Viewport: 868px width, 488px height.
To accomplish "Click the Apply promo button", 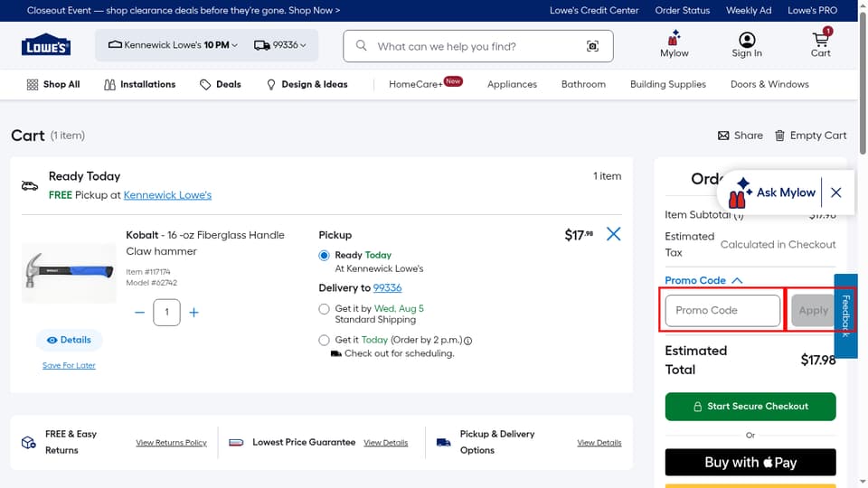I will click(813, 310).
